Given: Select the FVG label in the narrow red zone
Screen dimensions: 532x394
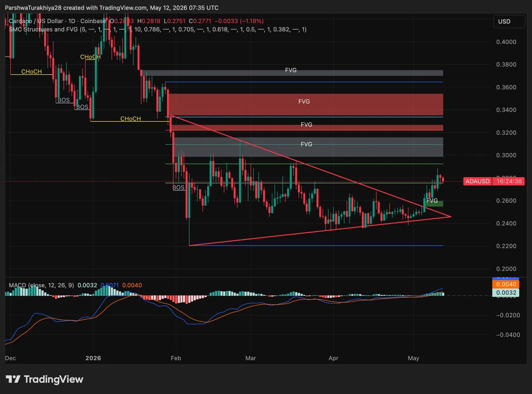Looking at the screenshot, I should (306, 125).
